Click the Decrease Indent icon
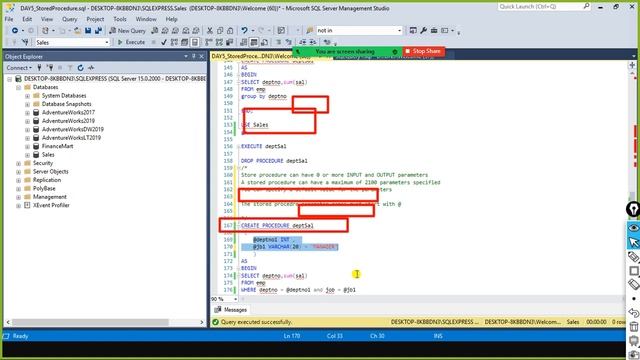Viewport: 640px width, 360px height. coord(303,42)
